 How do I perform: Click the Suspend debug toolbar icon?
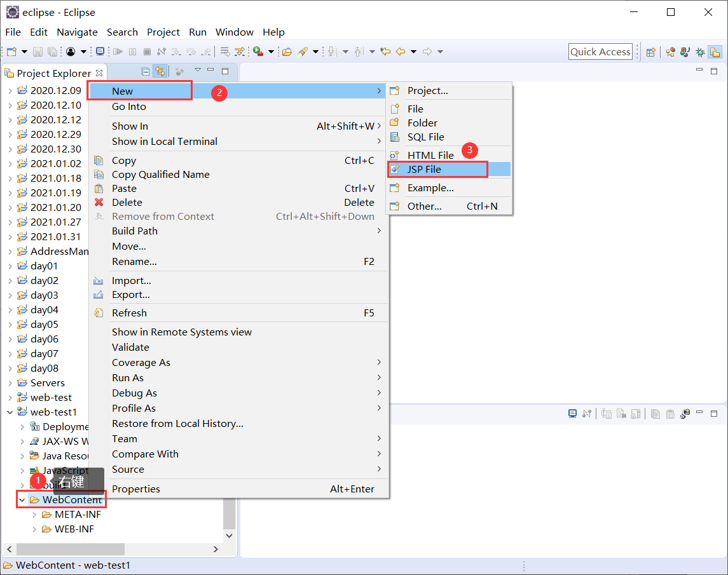point(133,51)
